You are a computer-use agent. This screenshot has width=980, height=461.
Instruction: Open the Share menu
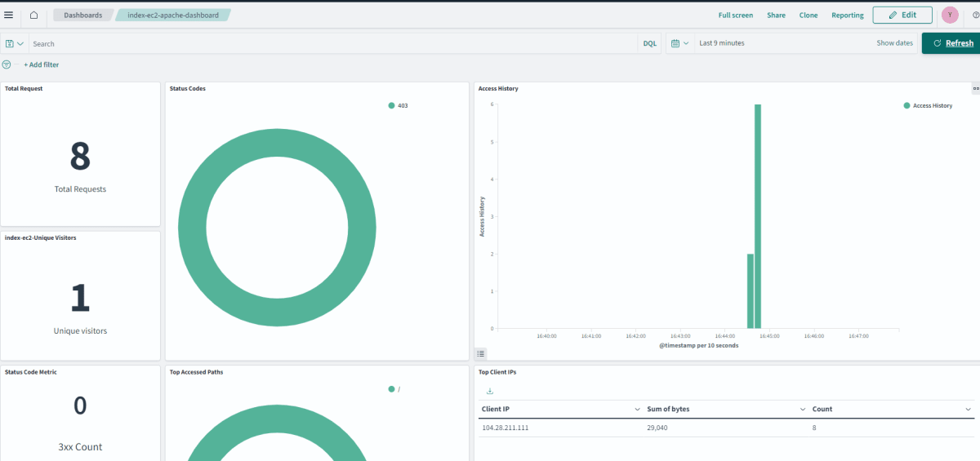[776, 16]
